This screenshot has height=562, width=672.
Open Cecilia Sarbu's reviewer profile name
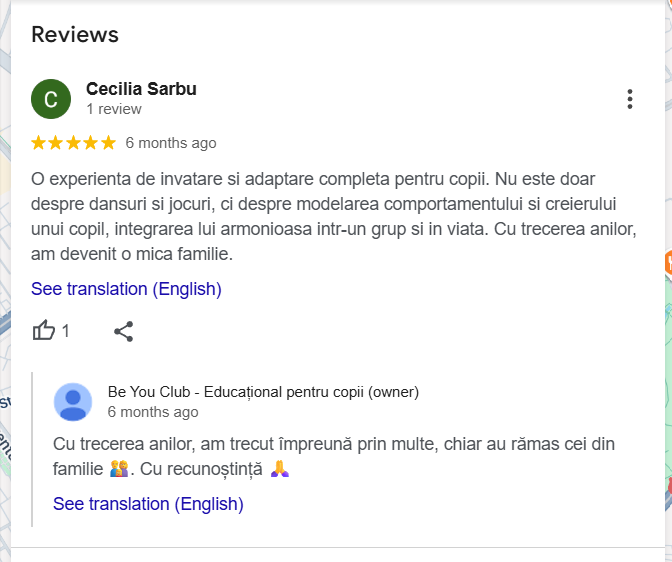[x=141, y=89]
